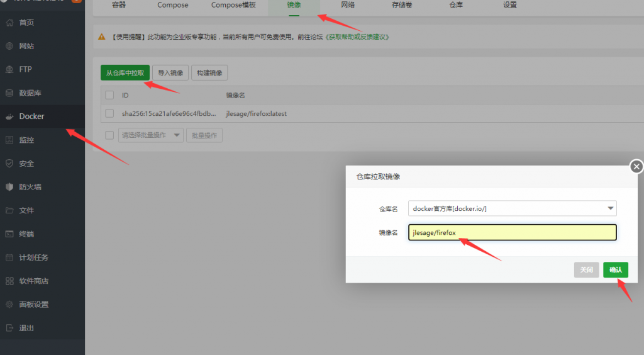644x355 pixels.
Task: Check the jlesage/firefox:latest image row checkbox
Action: click(x=109, y=114)
